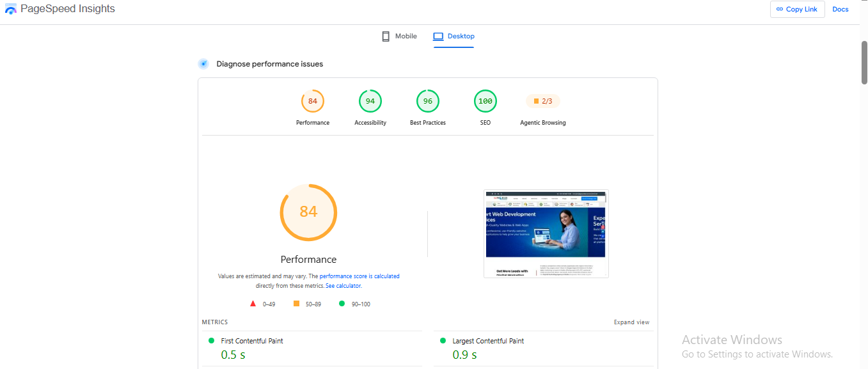Click the Diagnose performance issues heading
Screen dimensions: 868x369
(270, 64)
